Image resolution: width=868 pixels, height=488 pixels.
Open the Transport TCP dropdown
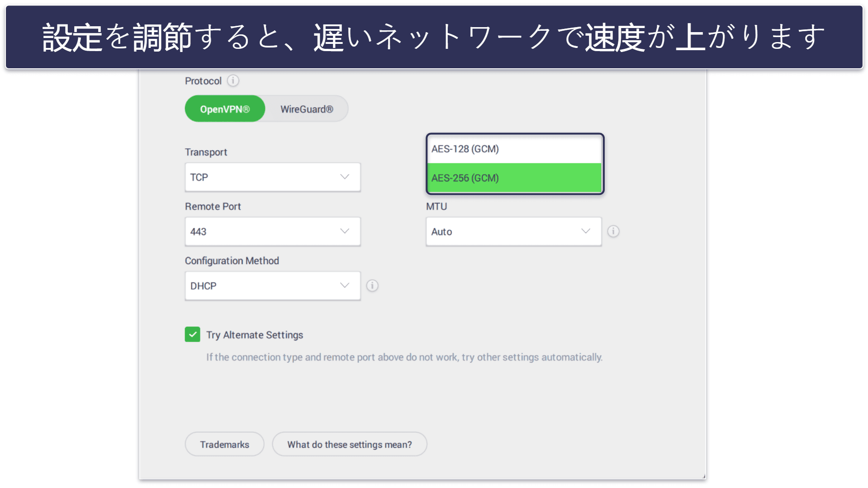pyautogui.click(x=273, y=177)
